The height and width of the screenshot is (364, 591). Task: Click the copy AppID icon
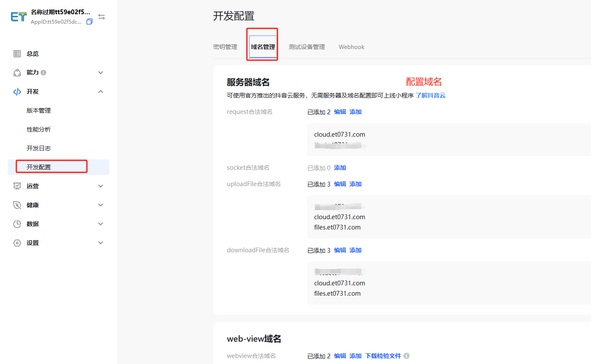pos(89,21)
